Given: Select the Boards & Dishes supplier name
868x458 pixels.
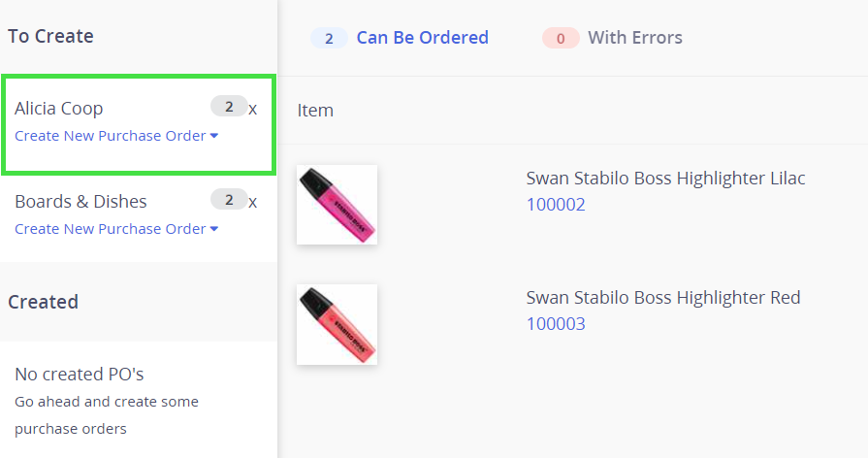Looking at the screenshot, I should coord(80,202).
